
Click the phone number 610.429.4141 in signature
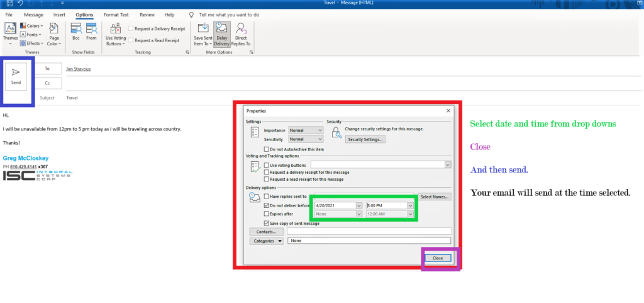[23, 166]
